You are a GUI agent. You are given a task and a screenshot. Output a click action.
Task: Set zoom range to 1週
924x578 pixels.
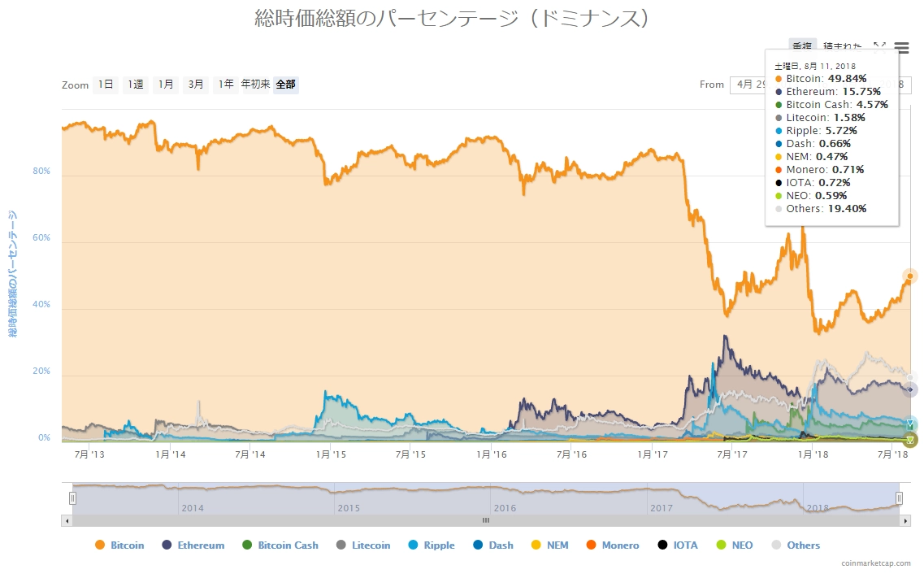(x=136, y=85)
